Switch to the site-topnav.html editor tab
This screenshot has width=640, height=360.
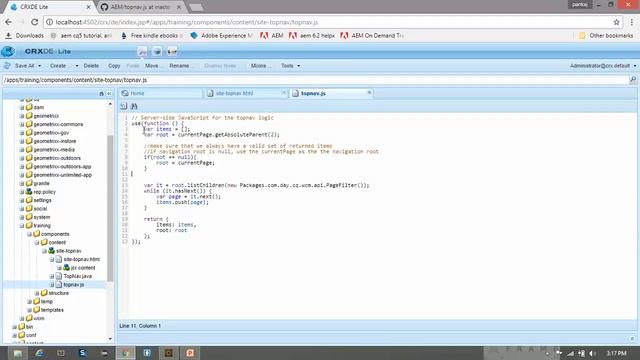[246, 93]
